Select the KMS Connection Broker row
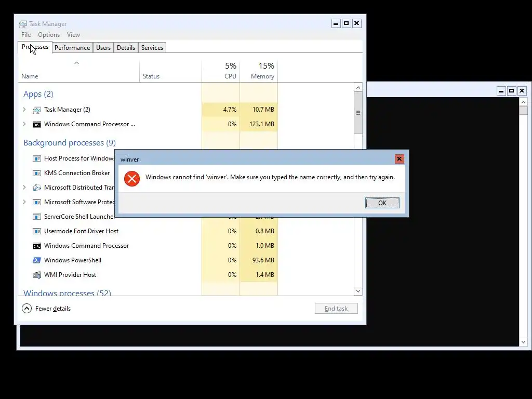 (x=66, y=173)
